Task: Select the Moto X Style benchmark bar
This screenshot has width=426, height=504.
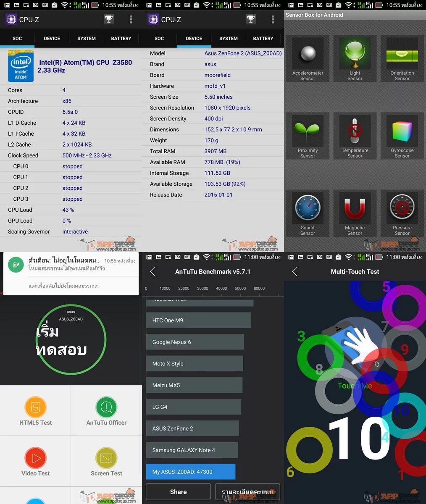Action: 195,363
